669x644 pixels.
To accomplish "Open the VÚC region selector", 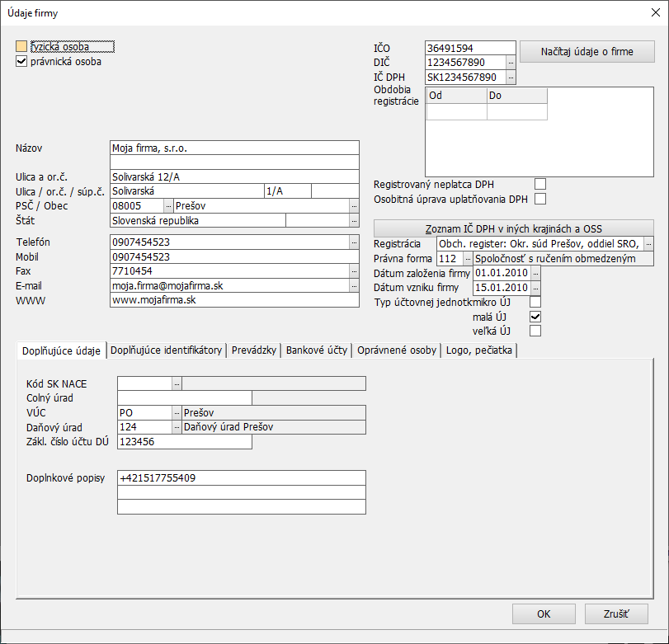I will tap(177, 412).
